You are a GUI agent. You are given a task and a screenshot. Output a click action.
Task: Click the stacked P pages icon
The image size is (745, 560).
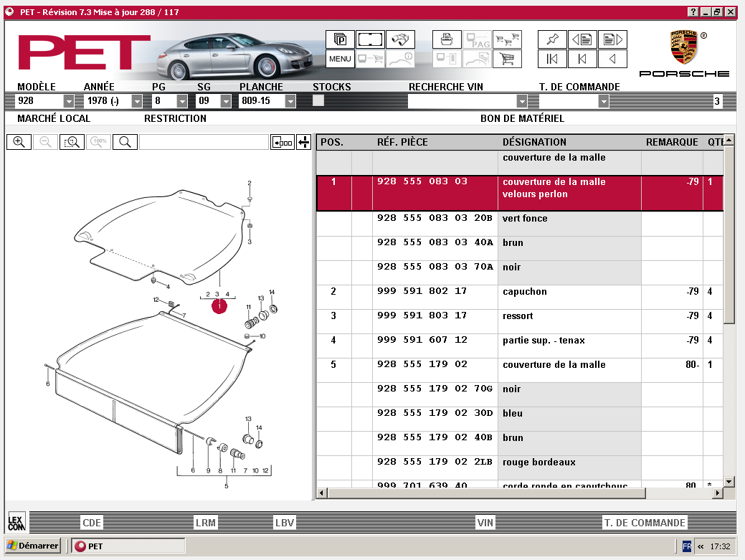[340, 39]
